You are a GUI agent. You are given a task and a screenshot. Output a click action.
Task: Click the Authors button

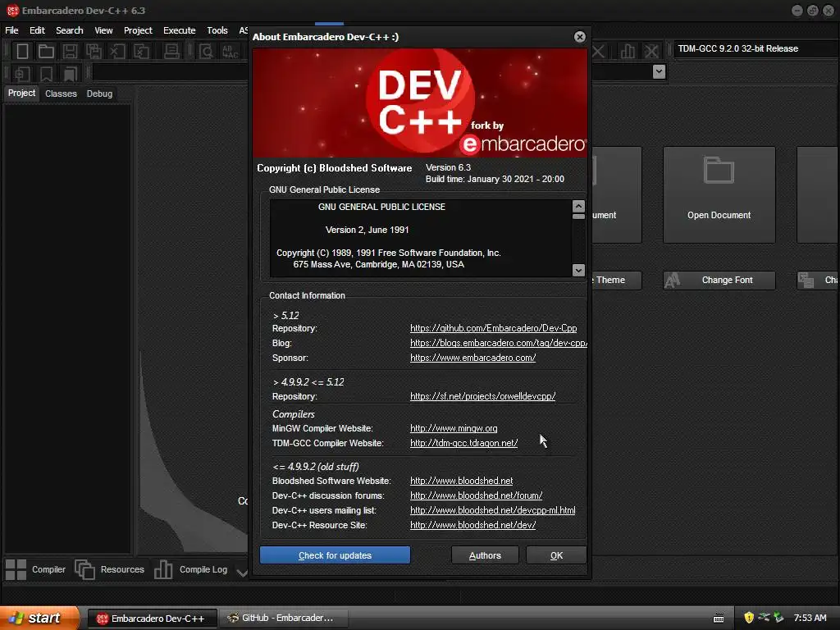485,555
